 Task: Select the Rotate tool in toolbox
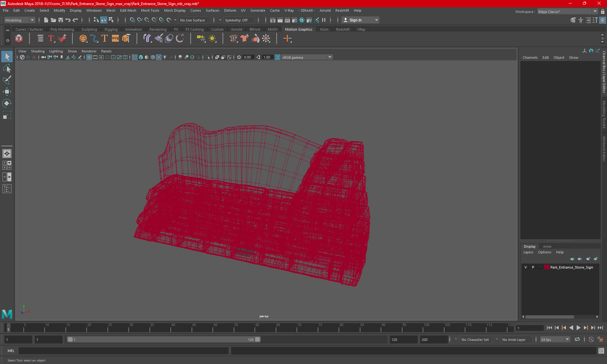pyautogui.click(x=7, y=103)
